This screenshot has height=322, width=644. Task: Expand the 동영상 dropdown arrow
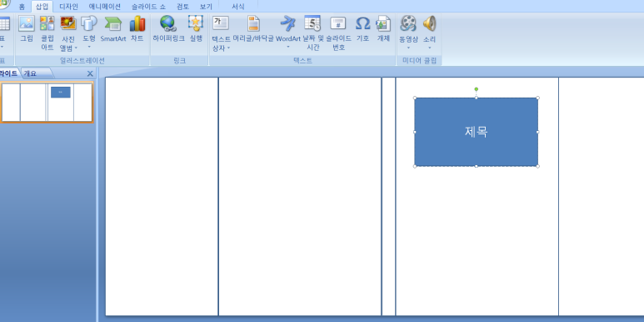tap(408, 48)
